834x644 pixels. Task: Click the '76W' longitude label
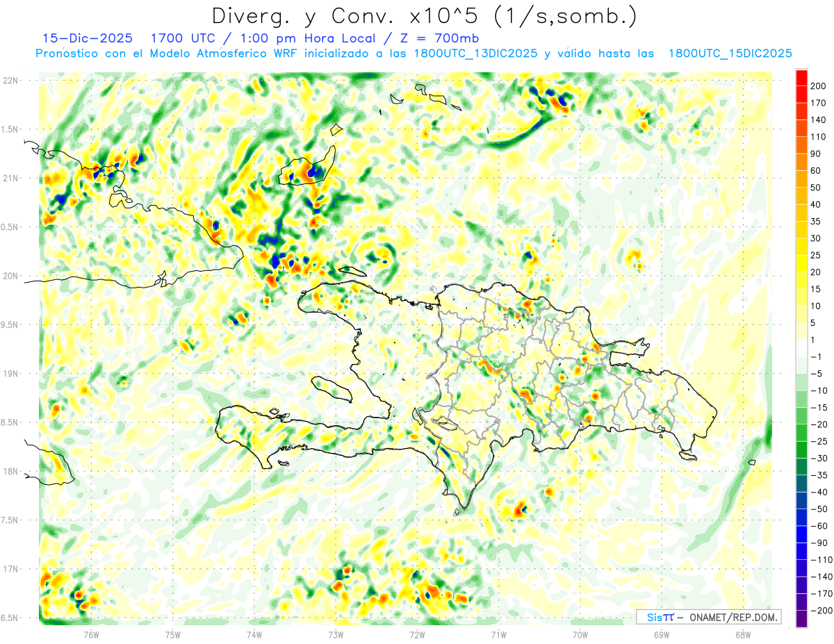pyautogui.click(x=91, y=634)
